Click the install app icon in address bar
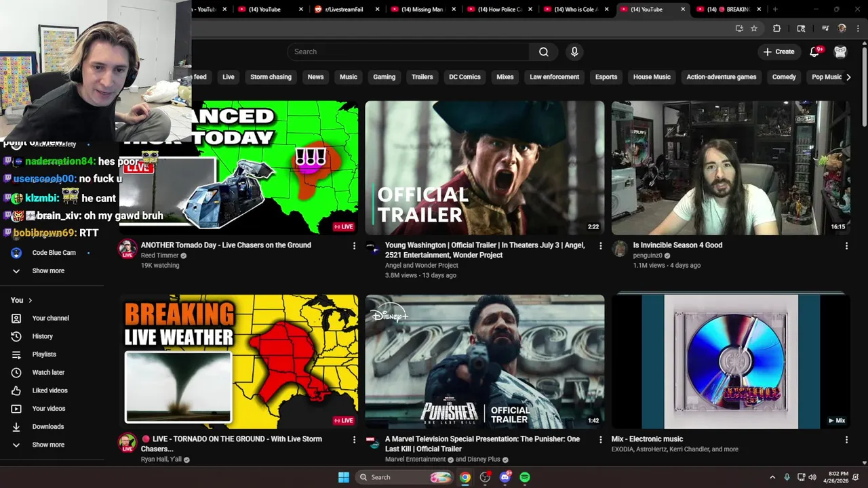Viewport: 868px width, 488px height. coord(739,28)
